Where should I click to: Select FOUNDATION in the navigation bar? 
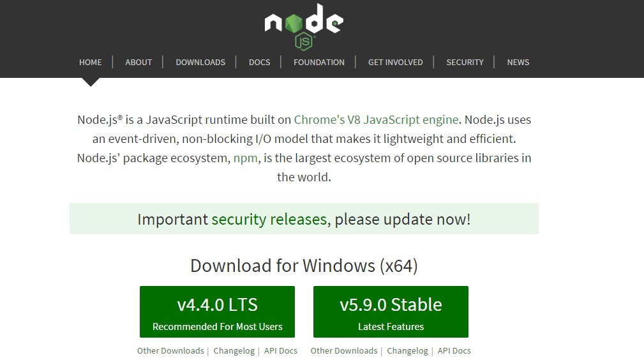click(319, 62)
